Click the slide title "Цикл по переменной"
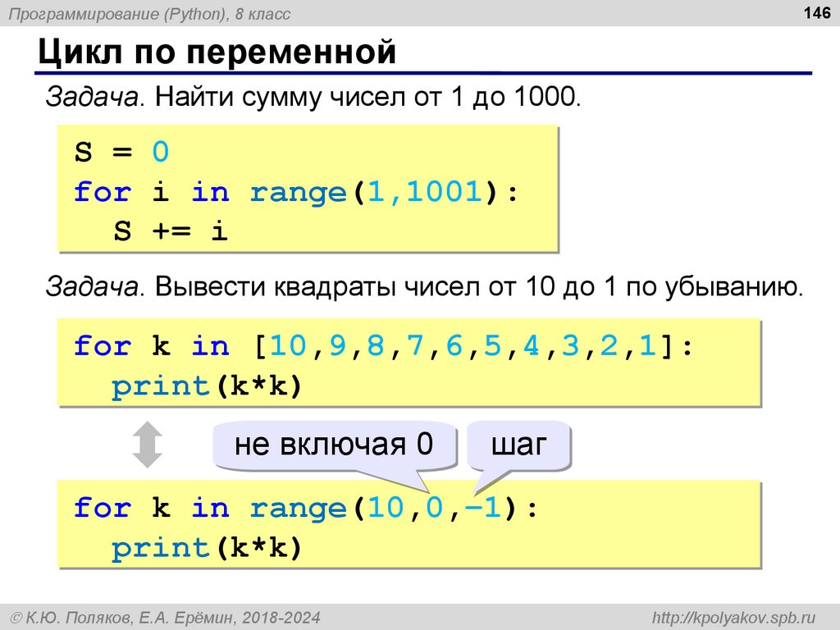Image resolution: width=840 pixels, height=630 pixels. [x=217, y=52]
